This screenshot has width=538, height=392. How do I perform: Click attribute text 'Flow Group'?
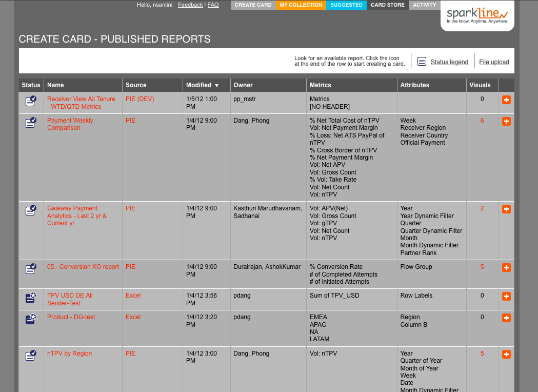point(416,267)
